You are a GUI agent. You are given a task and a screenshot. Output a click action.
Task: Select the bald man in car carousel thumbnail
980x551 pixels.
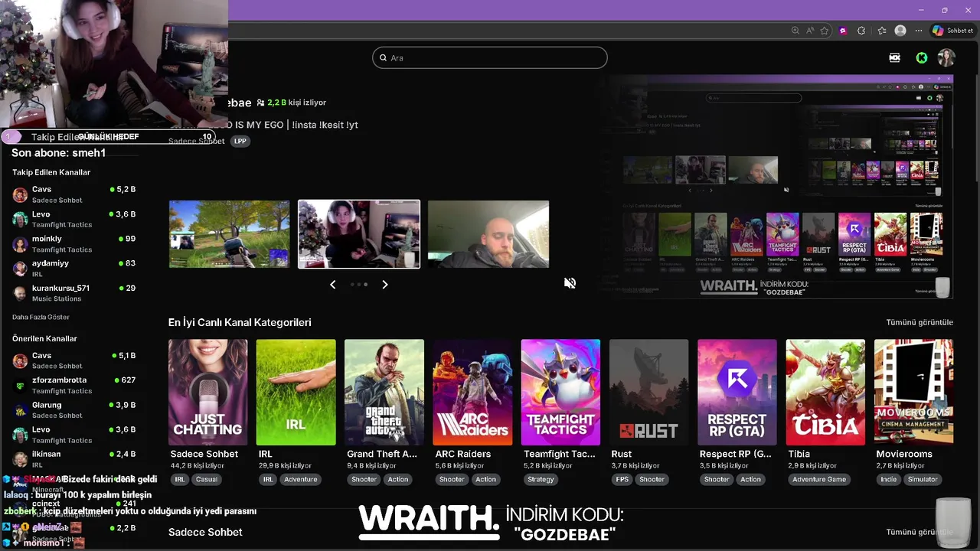488,234
